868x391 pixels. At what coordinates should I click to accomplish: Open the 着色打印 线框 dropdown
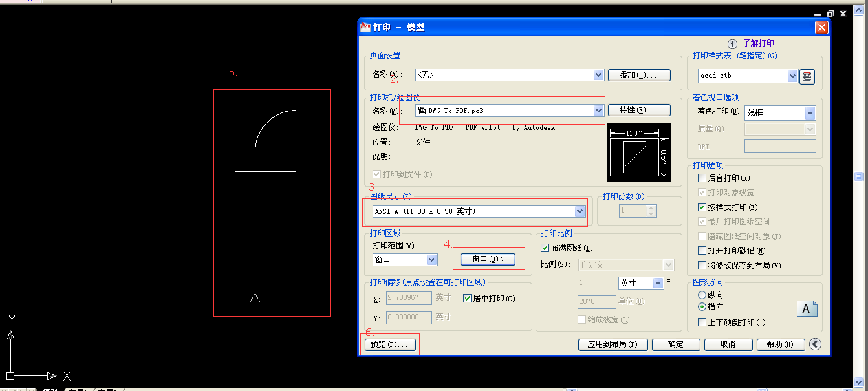coord(810,112)
